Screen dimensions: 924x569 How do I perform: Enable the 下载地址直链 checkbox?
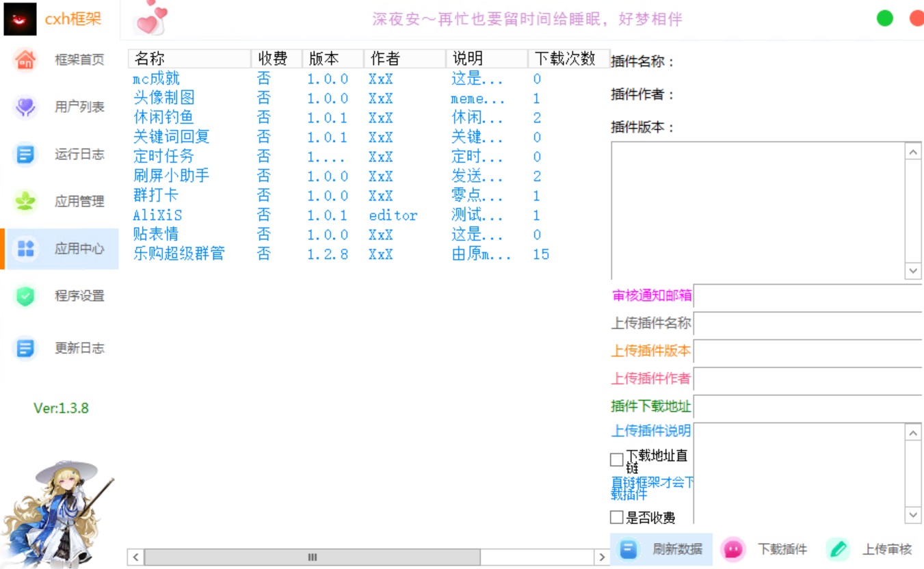click(616, 460)
